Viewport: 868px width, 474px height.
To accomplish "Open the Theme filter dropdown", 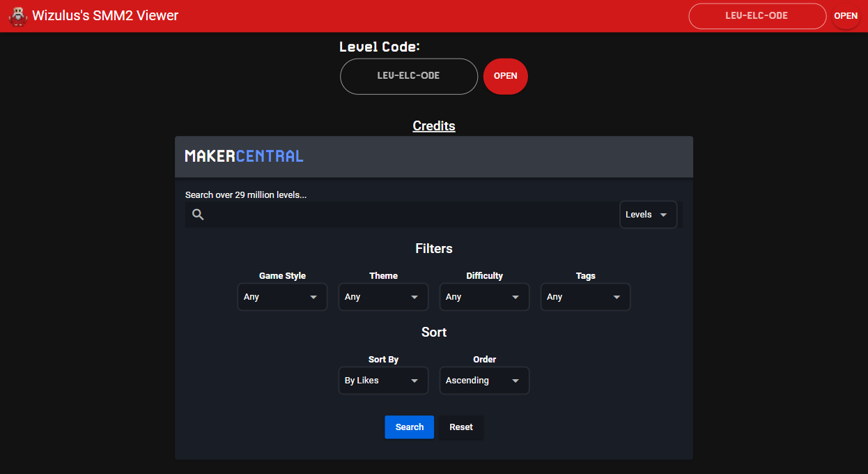I will point(383,297).
